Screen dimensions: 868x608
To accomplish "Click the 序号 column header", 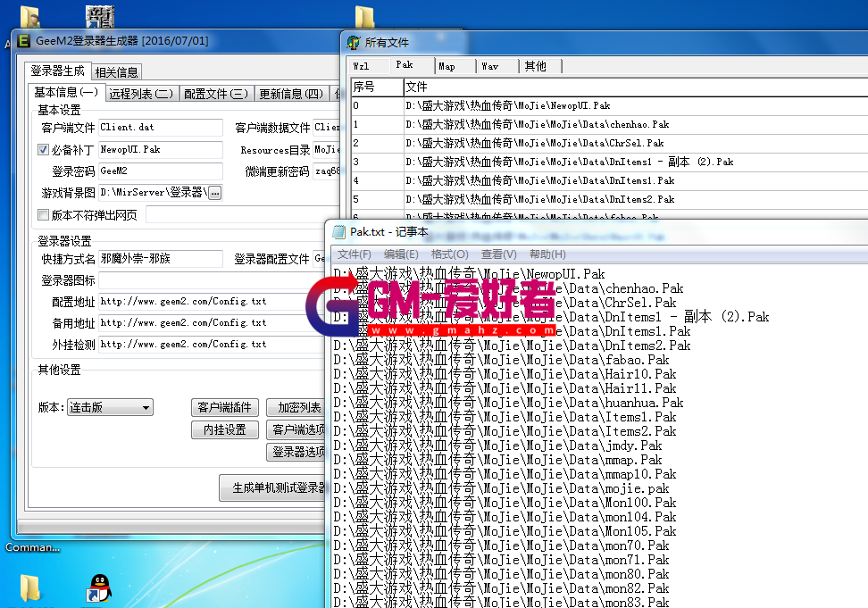I will click(378, 87).
